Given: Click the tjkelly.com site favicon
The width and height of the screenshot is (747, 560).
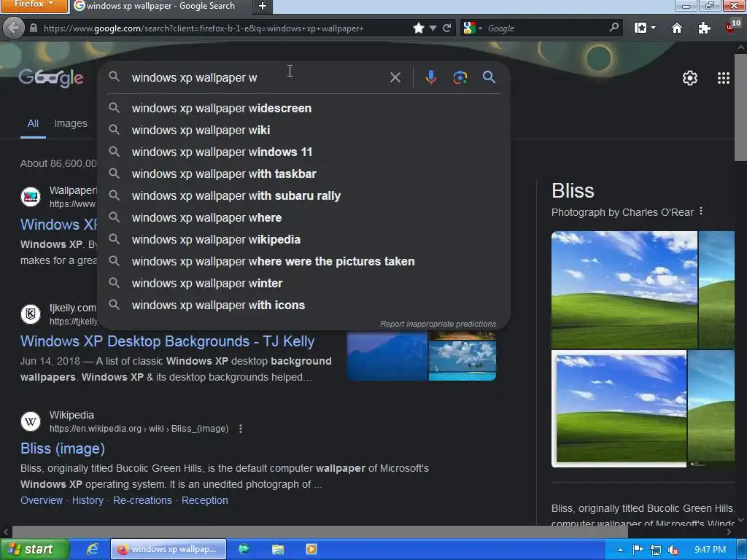Looking at the screenshot, I should click(31, 314).
